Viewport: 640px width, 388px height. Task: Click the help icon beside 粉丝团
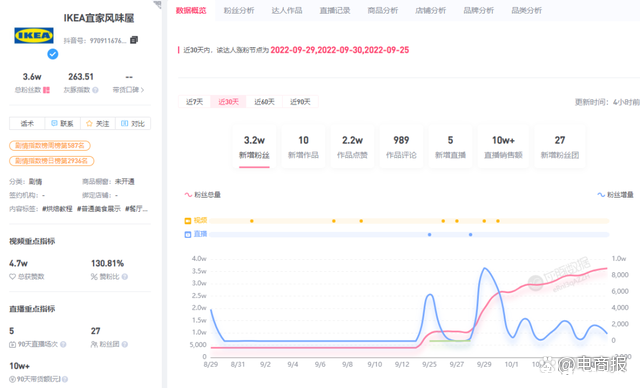[125, 344]
